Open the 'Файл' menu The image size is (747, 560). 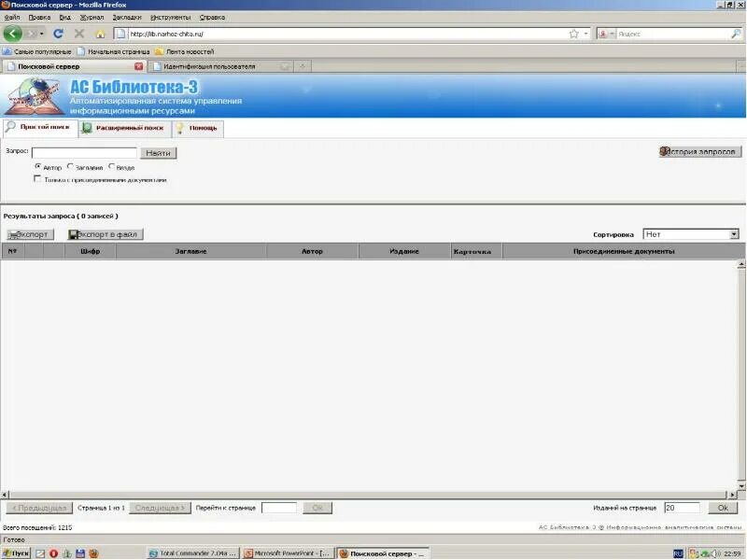[12, 17]
